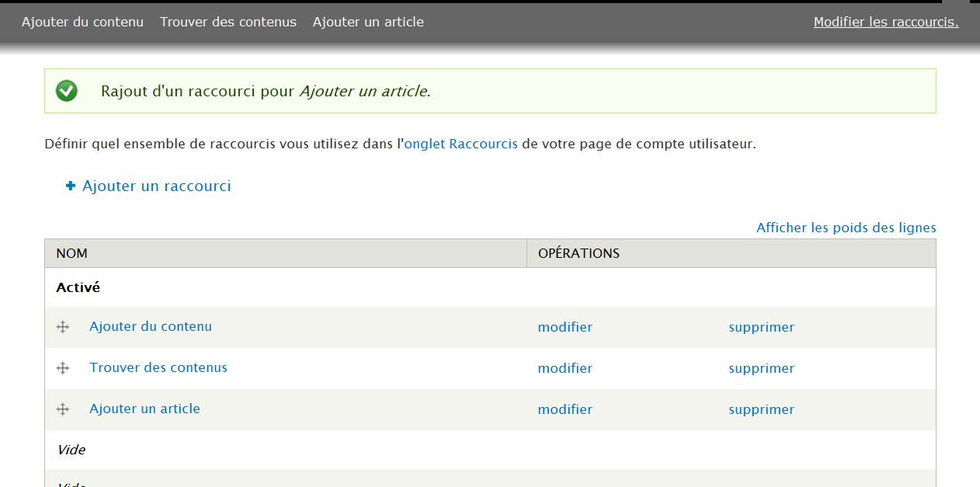Grab the drag handle for Ajouter du contenu
Viewport: 980px width, 487px height.
tap(63, 327)
